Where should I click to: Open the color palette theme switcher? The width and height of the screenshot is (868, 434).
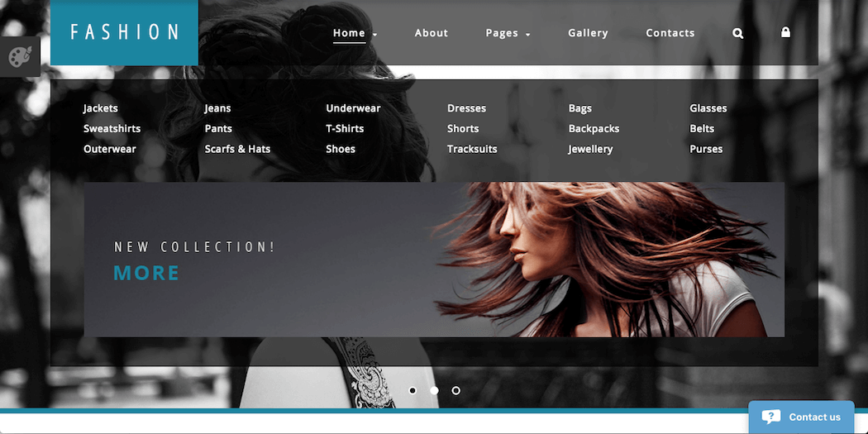19,57
